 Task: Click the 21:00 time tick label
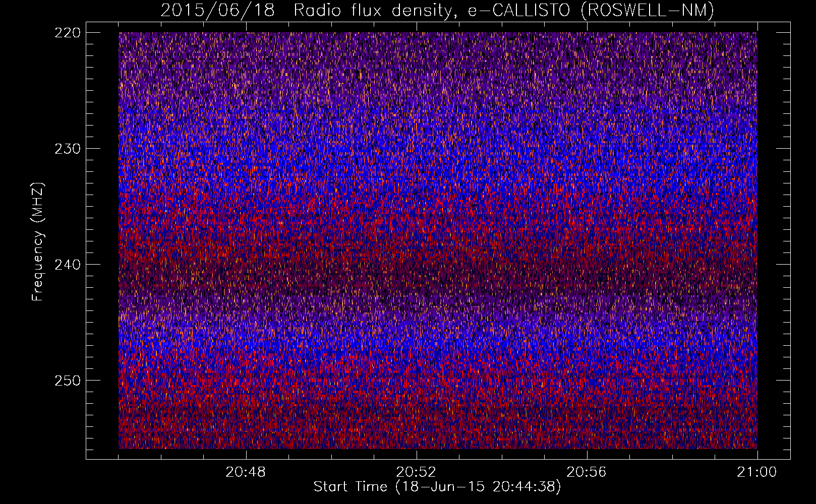757,472
